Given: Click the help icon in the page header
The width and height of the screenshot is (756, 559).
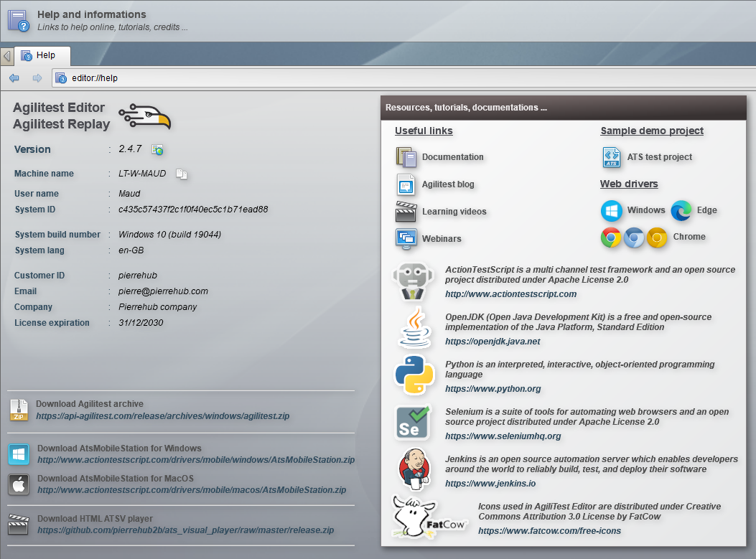Looking at the screenshot, I should point(19,21).
